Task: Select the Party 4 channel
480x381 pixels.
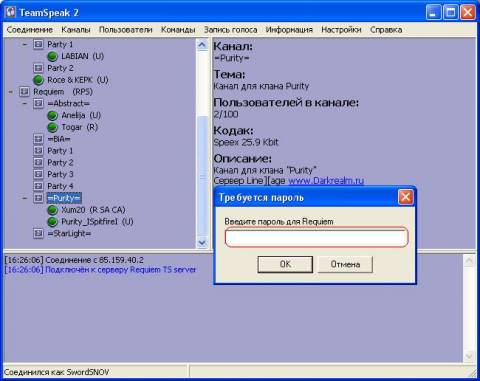Action: pyautogui.click(x=60, y=186)
